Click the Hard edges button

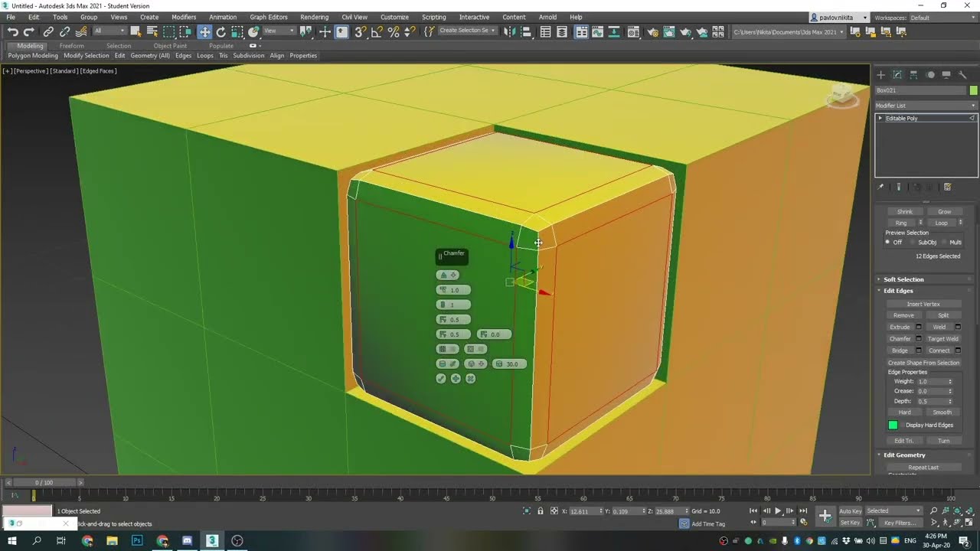click(904, 412)
